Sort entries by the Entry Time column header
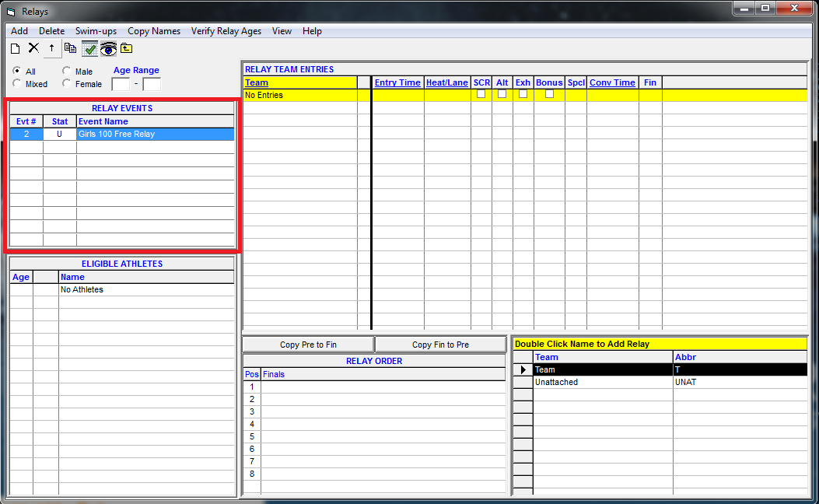This screenshot has height=504, width=819. pyautogui.click(x=397, y=82)
